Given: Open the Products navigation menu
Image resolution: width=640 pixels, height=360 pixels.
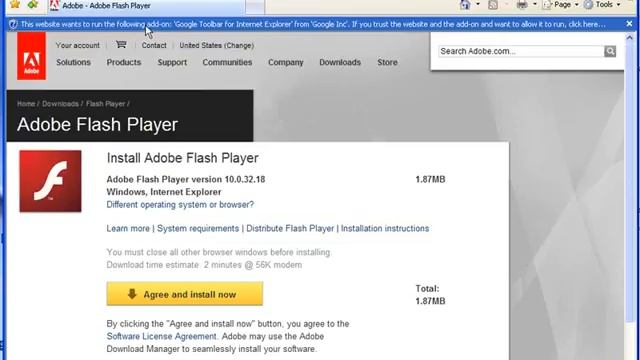Looking at the screenshot, I should [124, 62].
